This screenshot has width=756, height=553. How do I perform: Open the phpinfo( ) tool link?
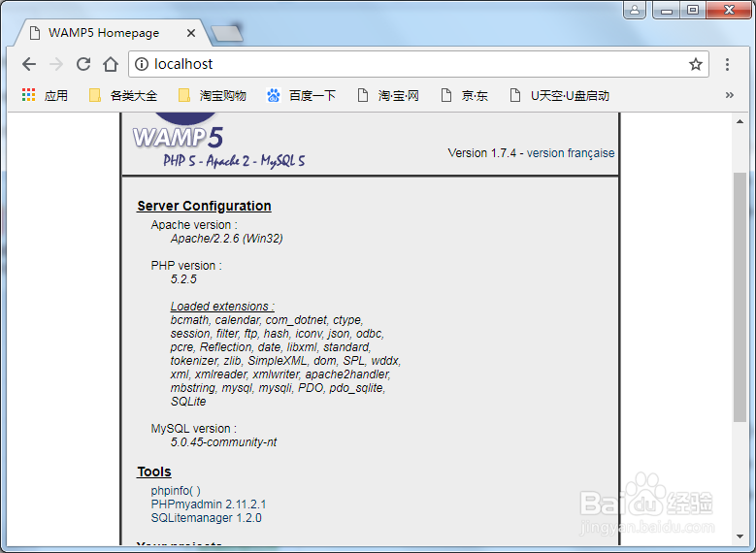point(176,491)
